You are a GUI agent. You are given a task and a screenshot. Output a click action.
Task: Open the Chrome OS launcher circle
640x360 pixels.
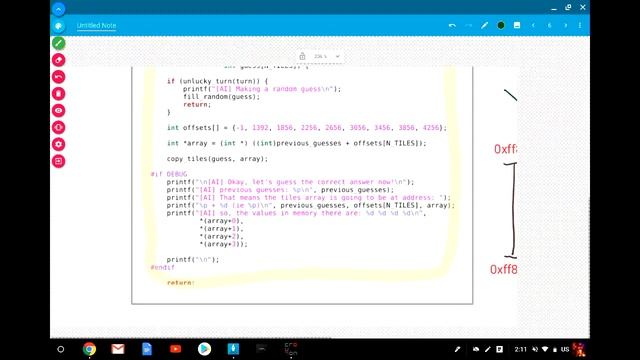click(60, 349)
